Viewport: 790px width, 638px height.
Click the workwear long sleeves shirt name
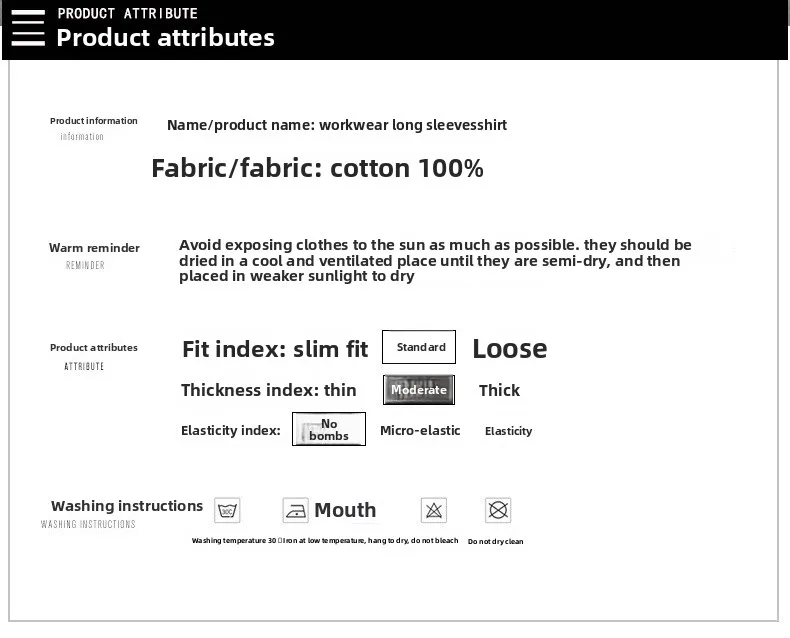(x=413, y=125)
